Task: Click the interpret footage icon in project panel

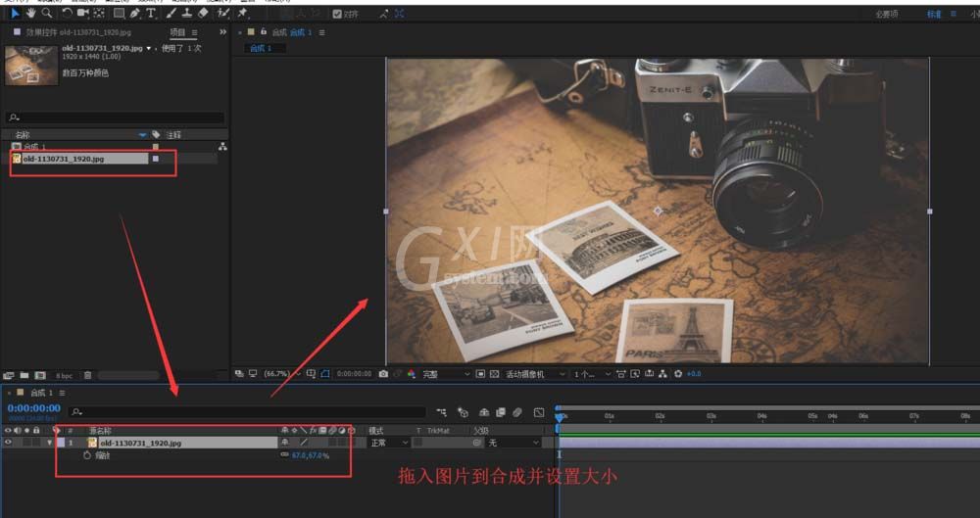Action: 9,376
